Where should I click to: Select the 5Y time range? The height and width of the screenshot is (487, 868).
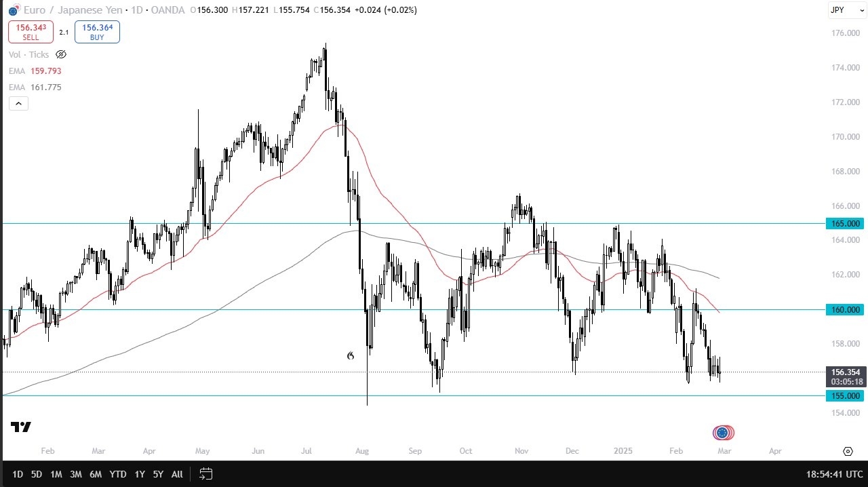point(158,474)
